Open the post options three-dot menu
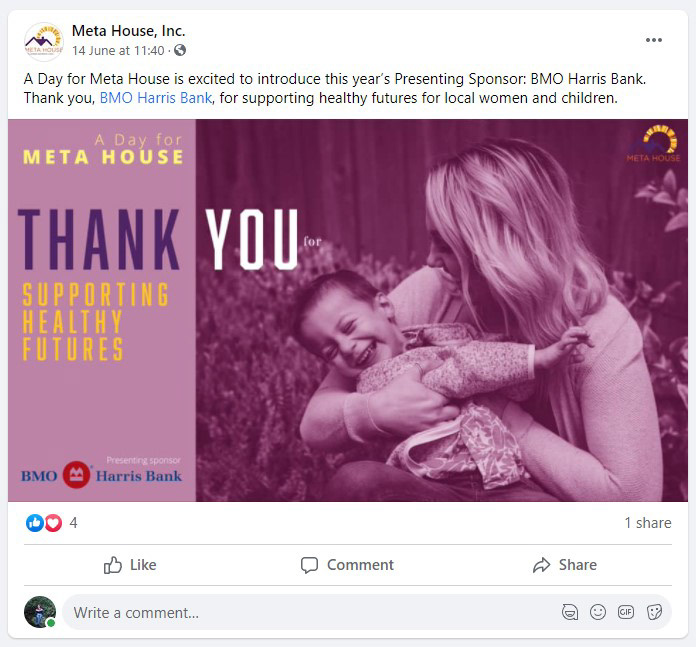The width and height of the screenshot is (696, 647). pos(654,40)
